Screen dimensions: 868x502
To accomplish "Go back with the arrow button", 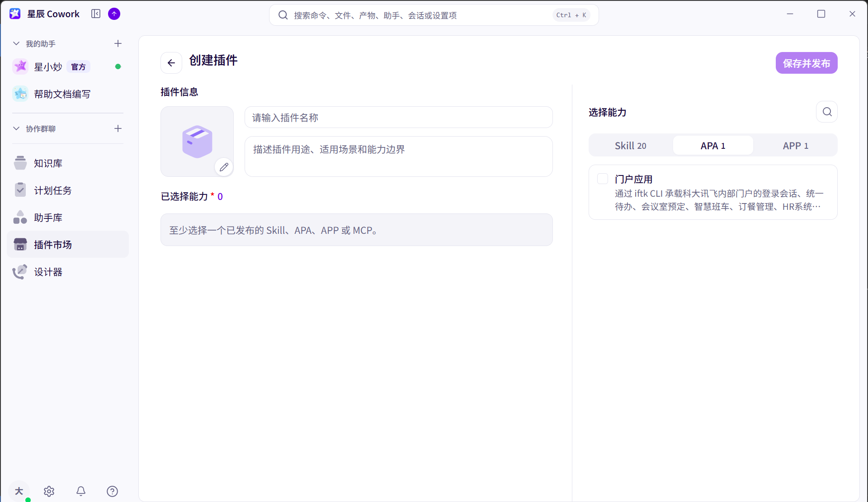I will click(171, 63).
